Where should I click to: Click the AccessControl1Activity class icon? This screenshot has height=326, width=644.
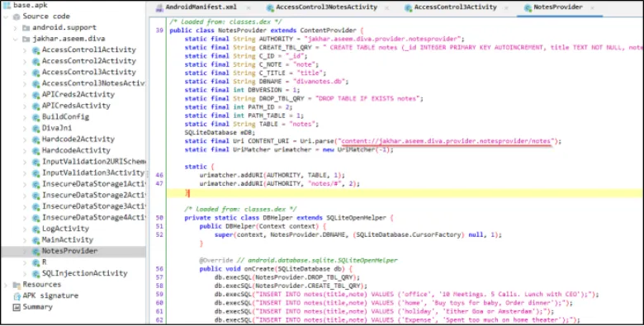click(x=36, y=50)
